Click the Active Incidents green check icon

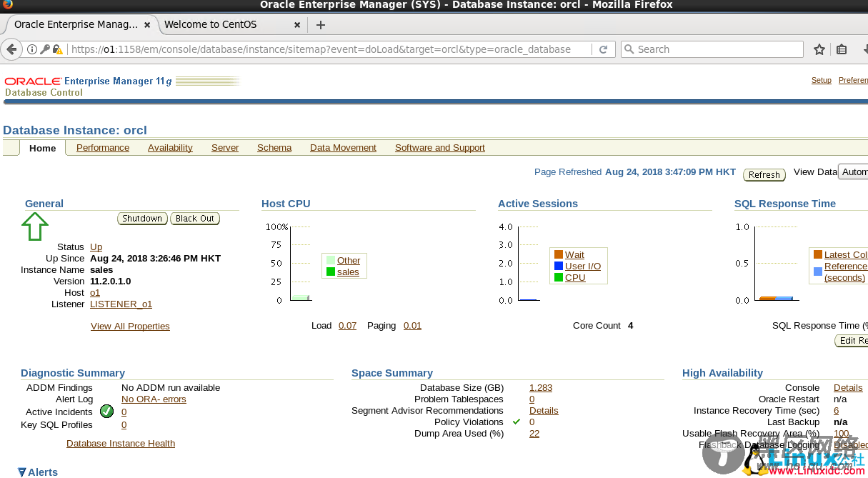(106, 412)
